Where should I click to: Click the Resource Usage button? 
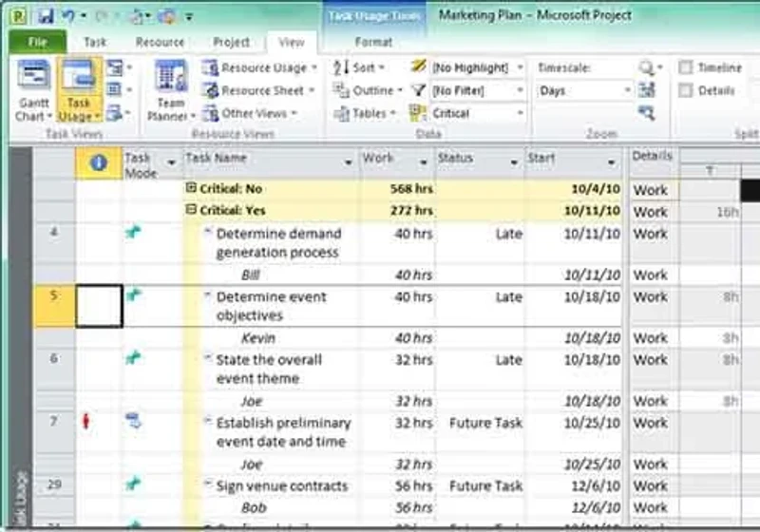pyautogui.click(x=258, y=67)
